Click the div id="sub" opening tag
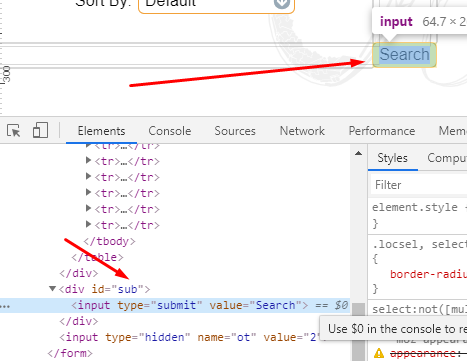 (x=104, y=289)
